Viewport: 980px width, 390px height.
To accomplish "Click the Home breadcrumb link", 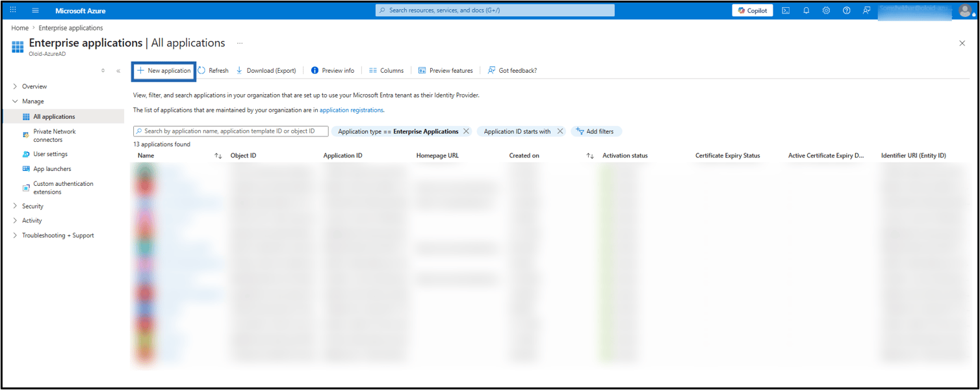I will [x=20, y=28].
